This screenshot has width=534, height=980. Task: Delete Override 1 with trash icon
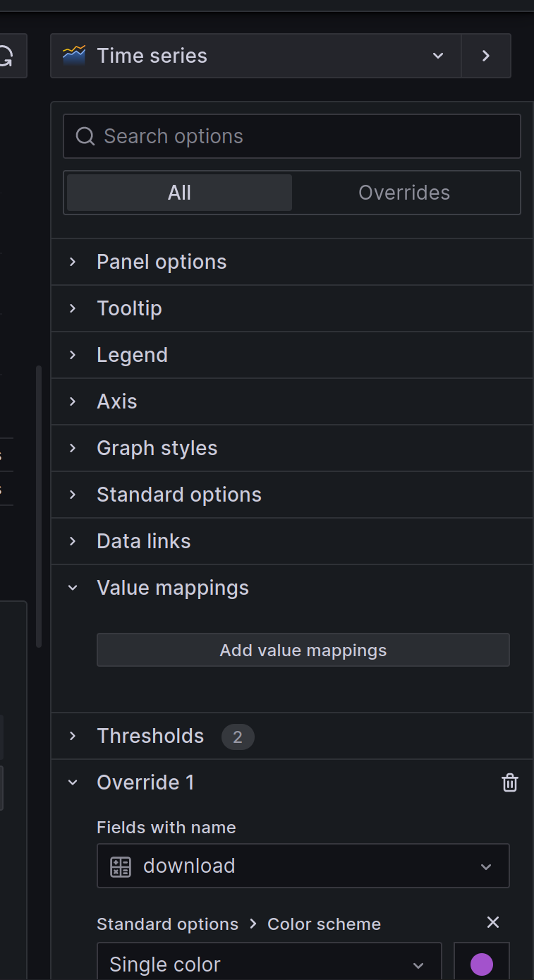[509, 782]
